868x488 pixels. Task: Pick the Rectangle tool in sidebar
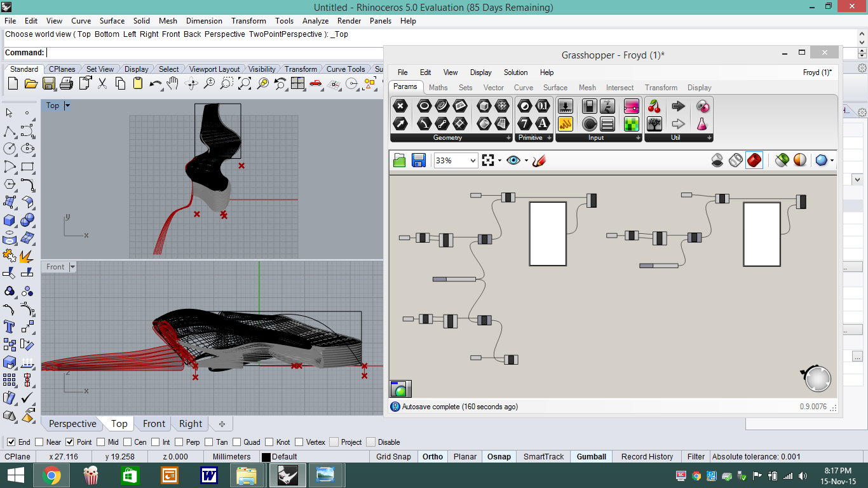pos(27,166)
